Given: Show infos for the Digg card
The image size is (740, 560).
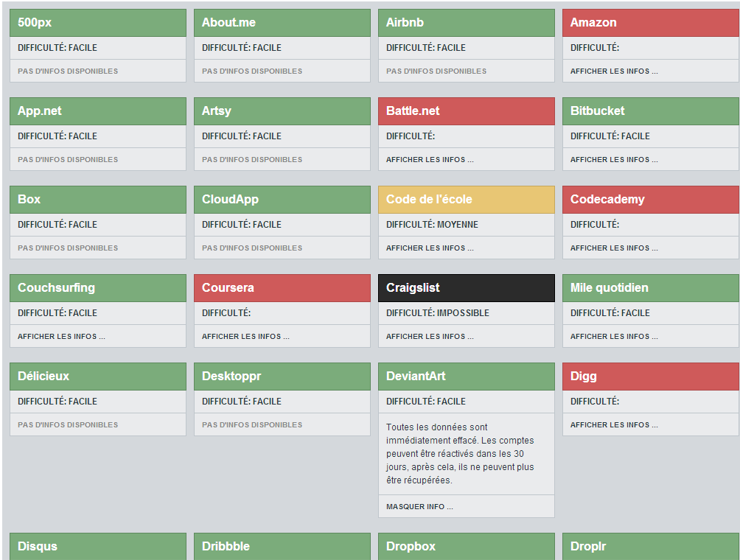Looking at the screenshot, I should (614, 424).
